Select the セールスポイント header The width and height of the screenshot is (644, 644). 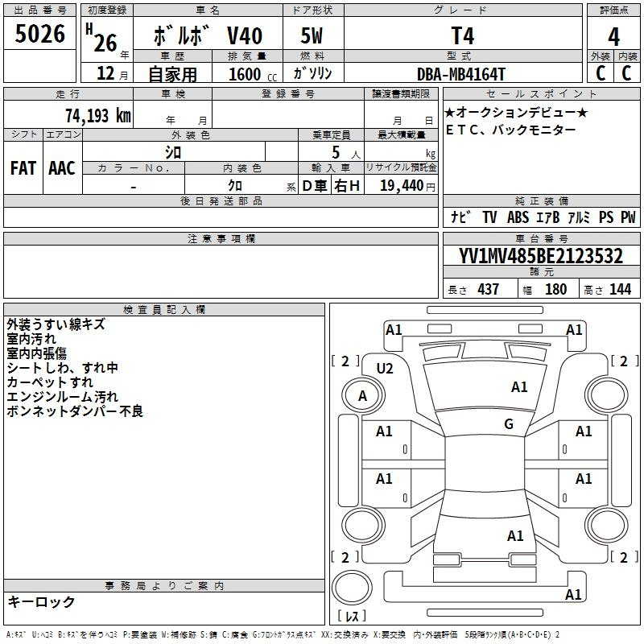541,93
